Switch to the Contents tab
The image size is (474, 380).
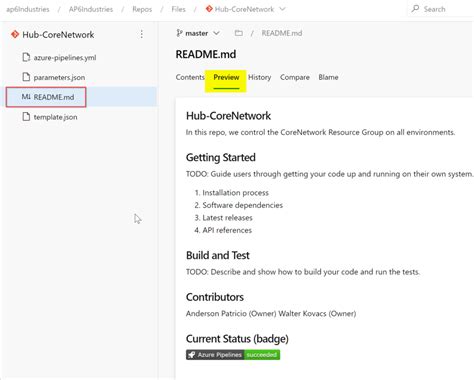(190, 77)
